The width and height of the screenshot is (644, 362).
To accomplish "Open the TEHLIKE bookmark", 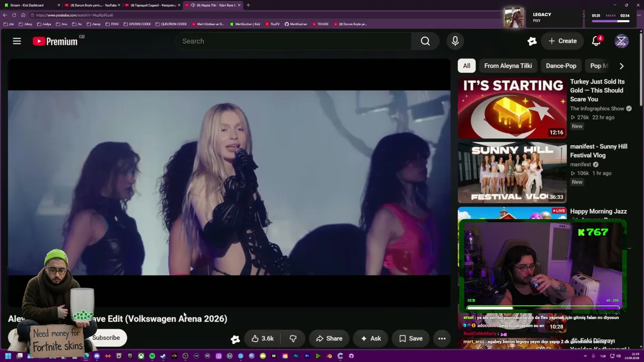I will click(320, 24).
